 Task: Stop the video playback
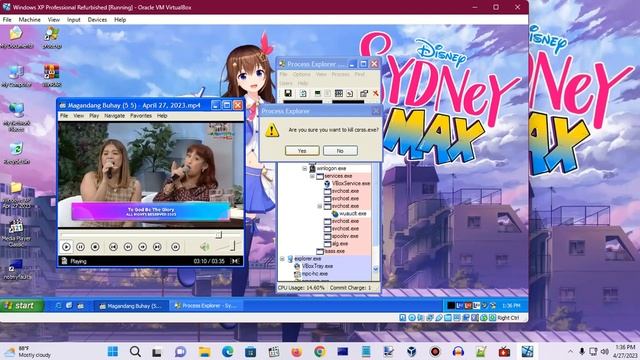(x=95, y=247)
